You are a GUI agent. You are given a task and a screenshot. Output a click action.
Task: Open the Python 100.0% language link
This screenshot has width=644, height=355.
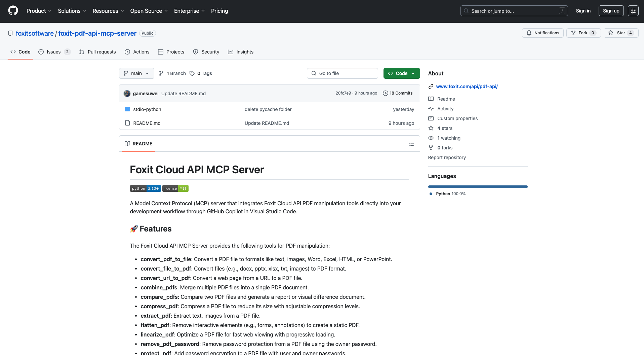(451, 194)
